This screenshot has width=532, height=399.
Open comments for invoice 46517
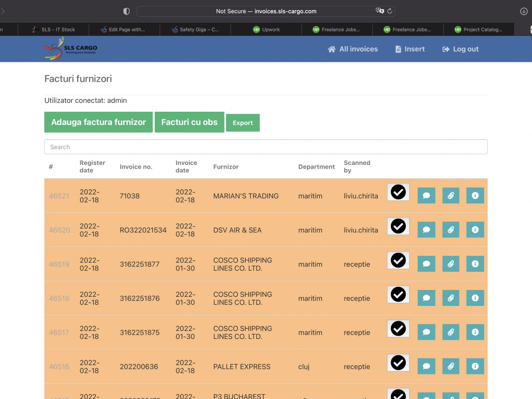[x=426, y=332]
